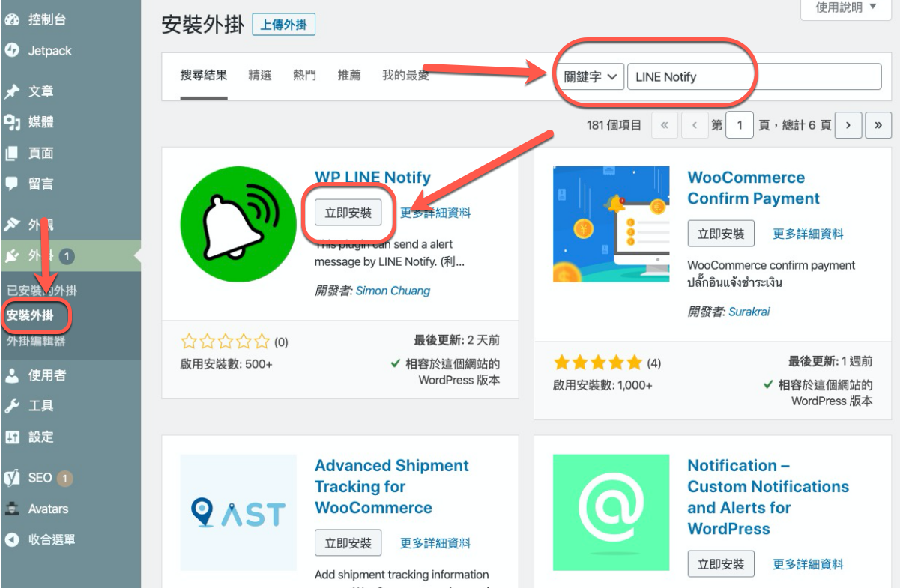
Task: Open the 關鍵字 search-type dropdown
Action: (x=590, y=76)
